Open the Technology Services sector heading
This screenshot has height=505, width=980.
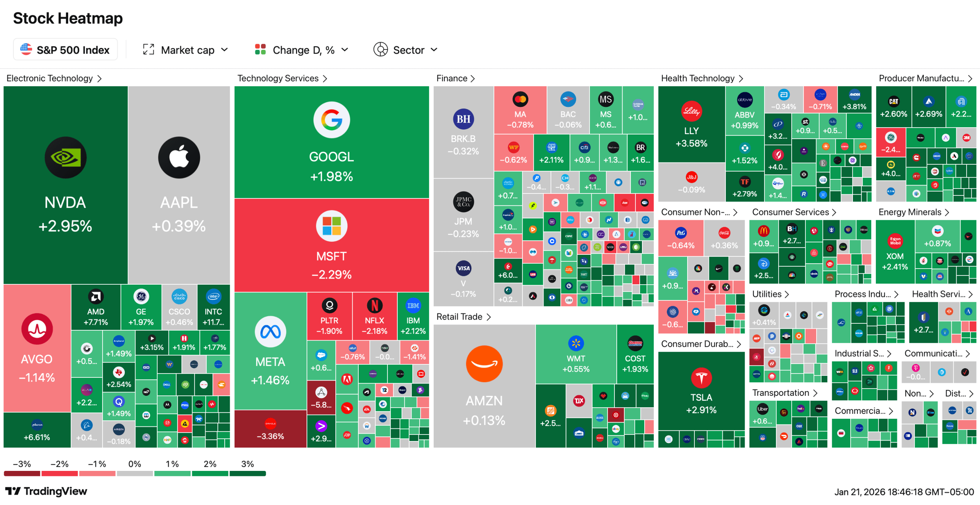pos(282,78)
